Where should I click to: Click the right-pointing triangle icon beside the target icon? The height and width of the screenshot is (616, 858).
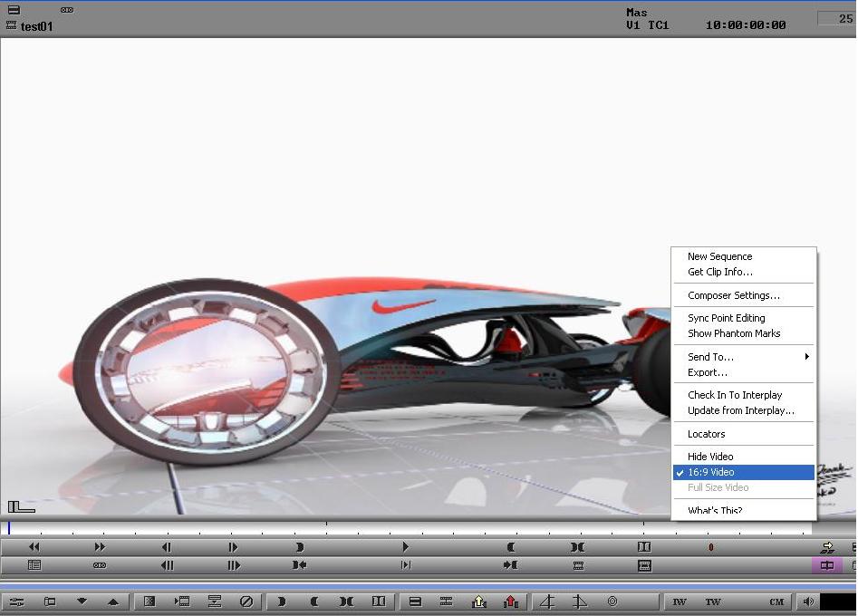(580, 602)
